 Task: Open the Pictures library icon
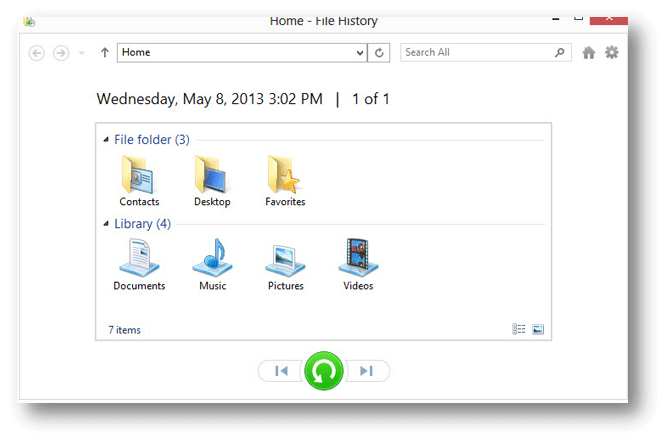[x=285, y=260]
